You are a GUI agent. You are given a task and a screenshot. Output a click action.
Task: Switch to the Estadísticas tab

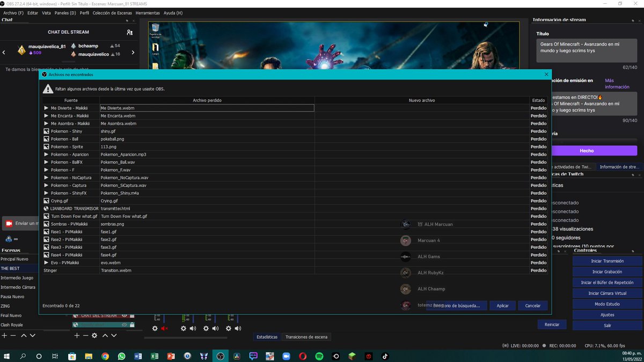pyautogui.click(x=267, y=337)
